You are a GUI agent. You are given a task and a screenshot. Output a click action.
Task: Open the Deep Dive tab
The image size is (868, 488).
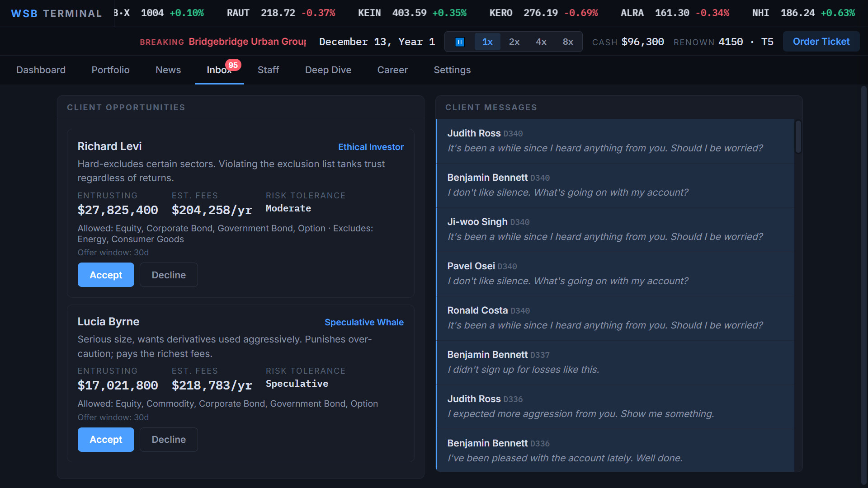[x=328, y=70]
